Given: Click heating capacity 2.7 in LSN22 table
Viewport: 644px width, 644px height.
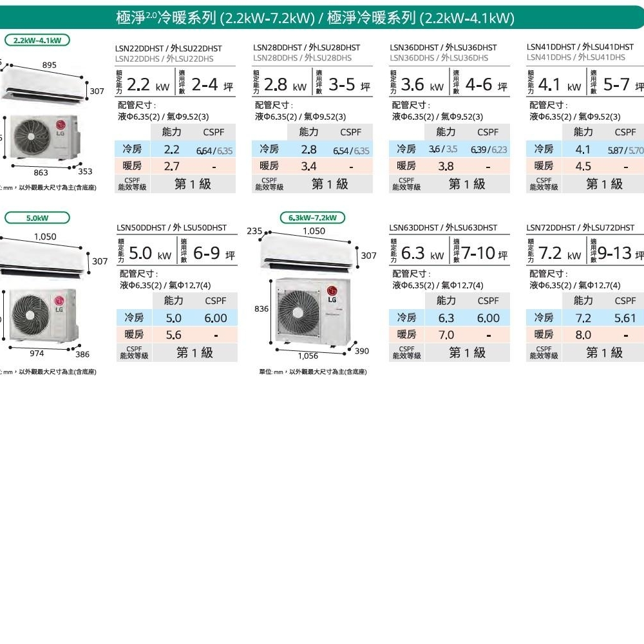Looking at the screenshot, I should (x=172, y=166).
